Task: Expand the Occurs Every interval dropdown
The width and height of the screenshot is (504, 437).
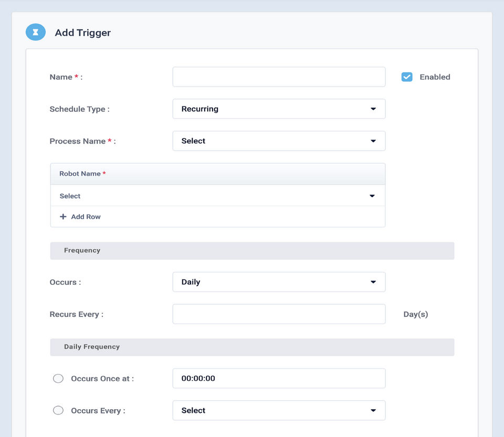Action: click(278, 411)
